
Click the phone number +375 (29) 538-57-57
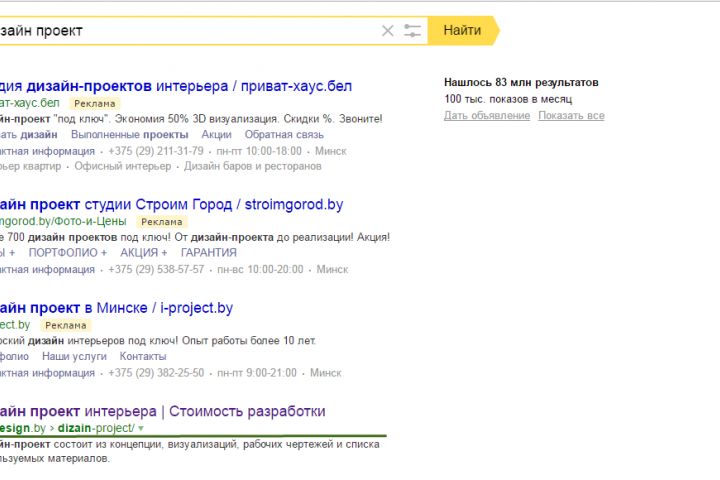click(156, 269)
